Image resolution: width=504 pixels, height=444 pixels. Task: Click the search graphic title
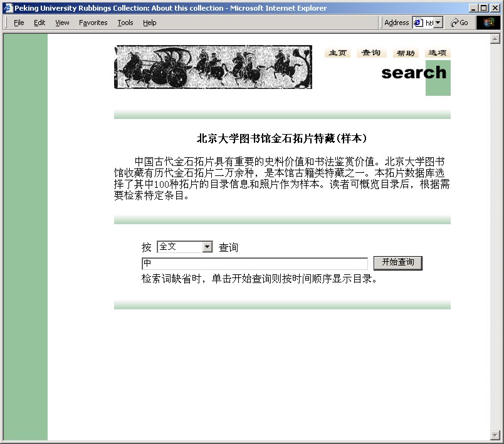414,73
